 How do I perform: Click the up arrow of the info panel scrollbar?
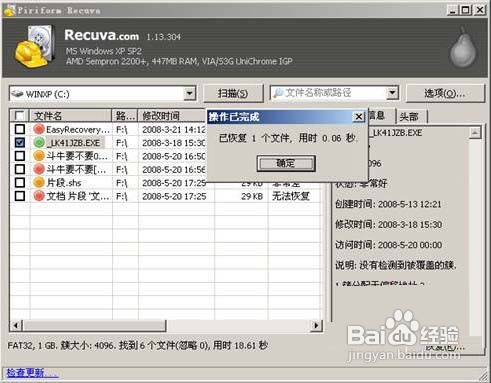(x=475, y=133)
